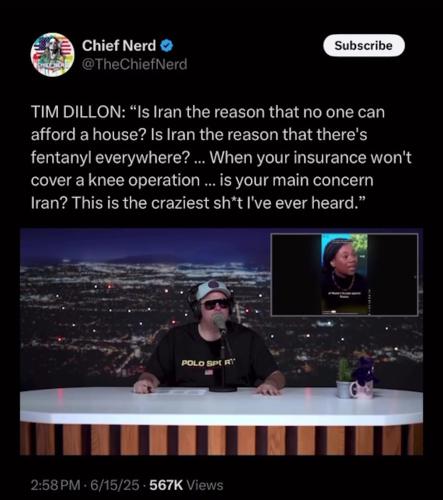Click the host's baseball cap
The width and height of the screenshot is (443, 500).
pyautogui.click(x=213, y=289)
